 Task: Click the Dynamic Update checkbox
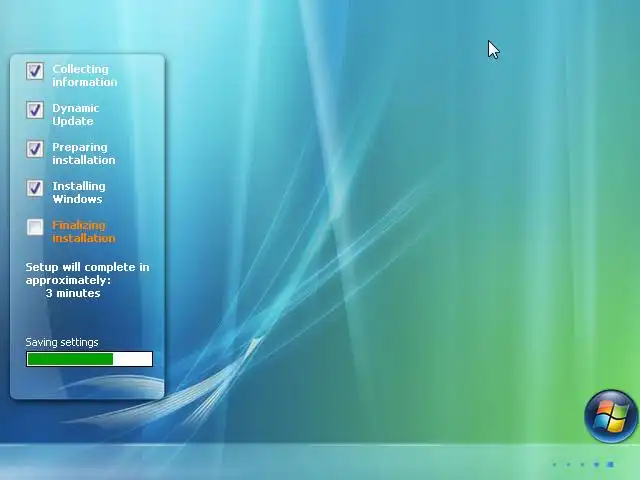click(35, 110)
